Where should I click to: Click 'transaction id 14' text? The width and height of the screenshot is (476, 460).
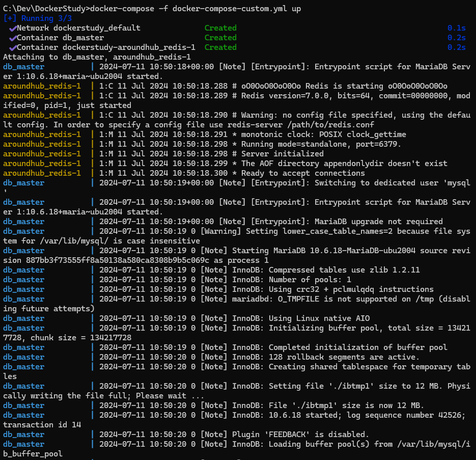click(42, 425)
